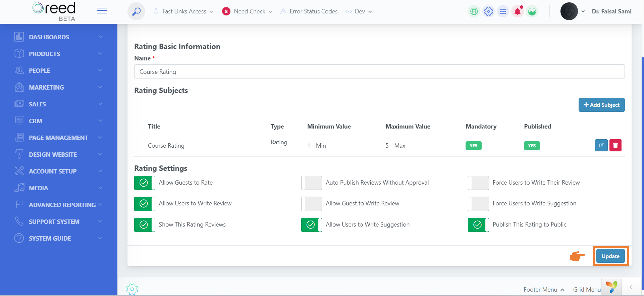Toggle Show This Rating Reviews off
This screenshot has height=296, width=644.
[144, 224]
